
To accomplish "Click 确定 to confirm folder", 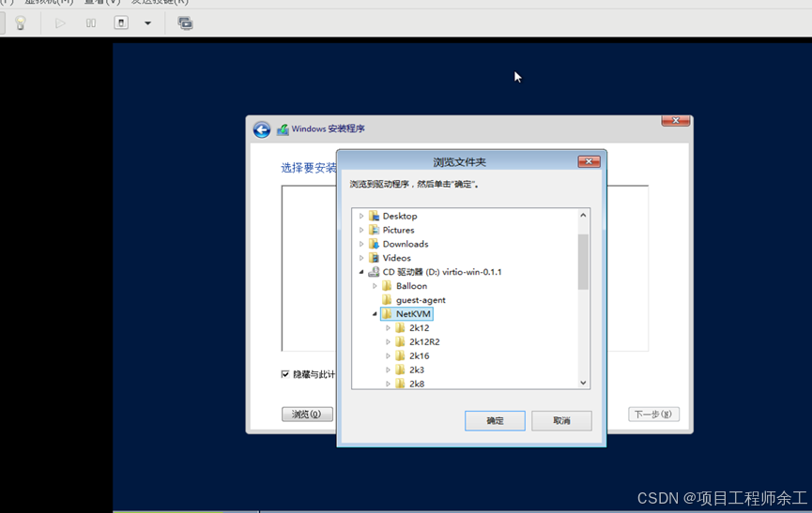I will click(495, 421).
